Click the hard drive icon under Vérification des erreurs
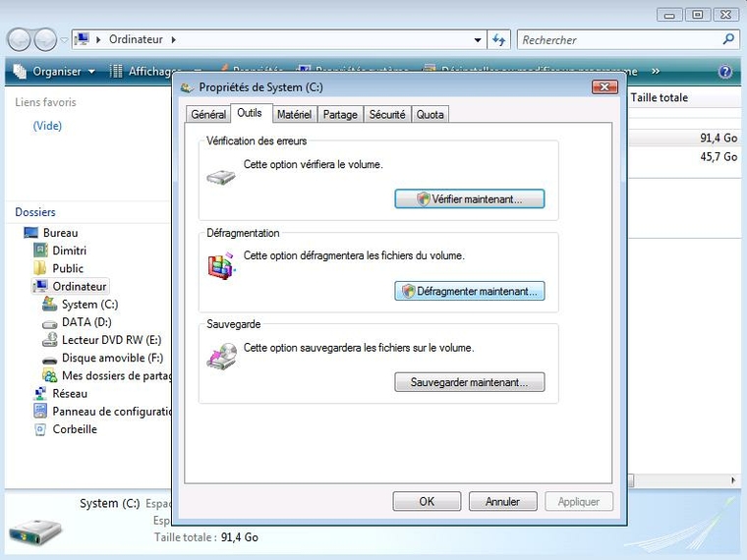747x560 pixels. (221, 177)
